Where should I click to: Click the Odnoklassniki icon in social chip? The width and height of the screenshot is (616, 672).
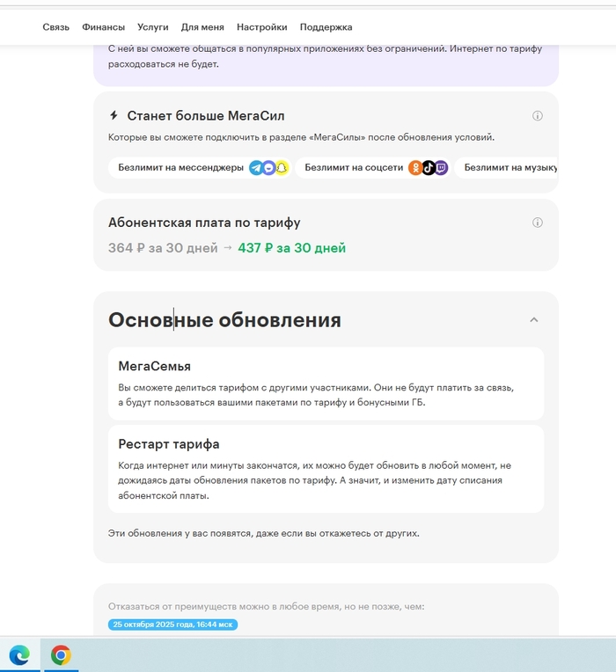coord(415,168)
